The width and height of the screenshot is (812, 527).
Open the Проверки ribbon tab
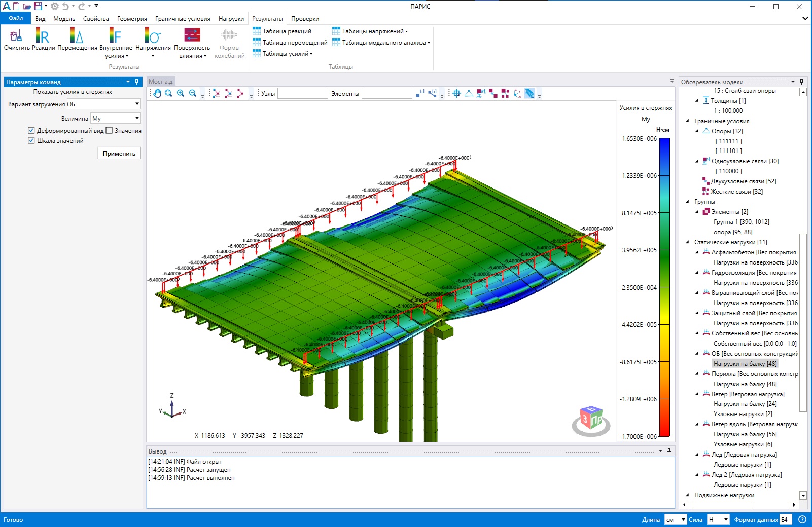pos(305,19)
